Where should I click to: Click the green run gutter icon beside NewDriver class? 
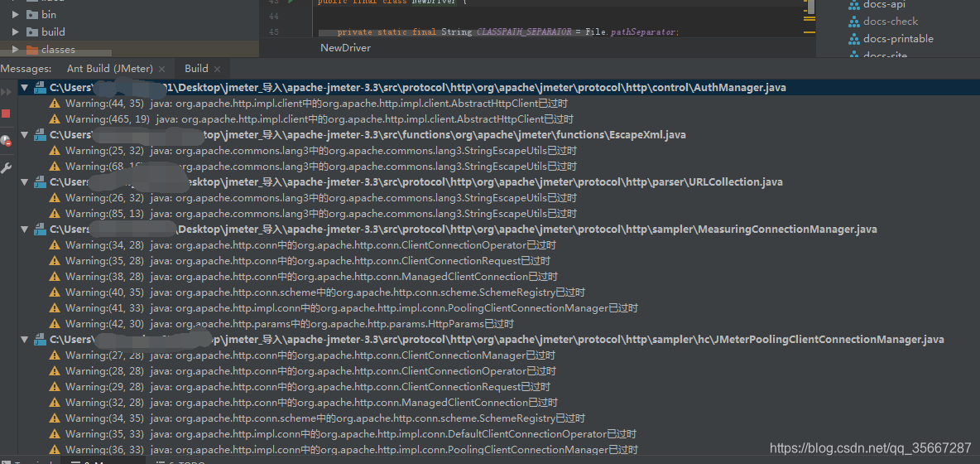[x=291, y=2]
